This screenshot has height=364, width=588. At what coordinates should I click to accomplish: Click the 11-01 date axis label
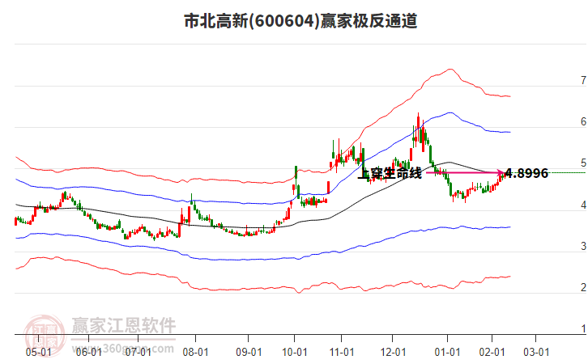point(342,353)
